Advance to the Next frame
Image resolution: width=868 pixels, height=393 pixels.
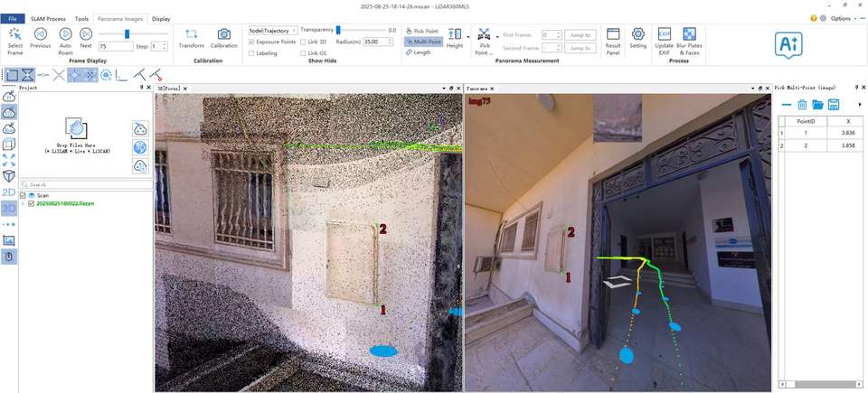[85, 38]
